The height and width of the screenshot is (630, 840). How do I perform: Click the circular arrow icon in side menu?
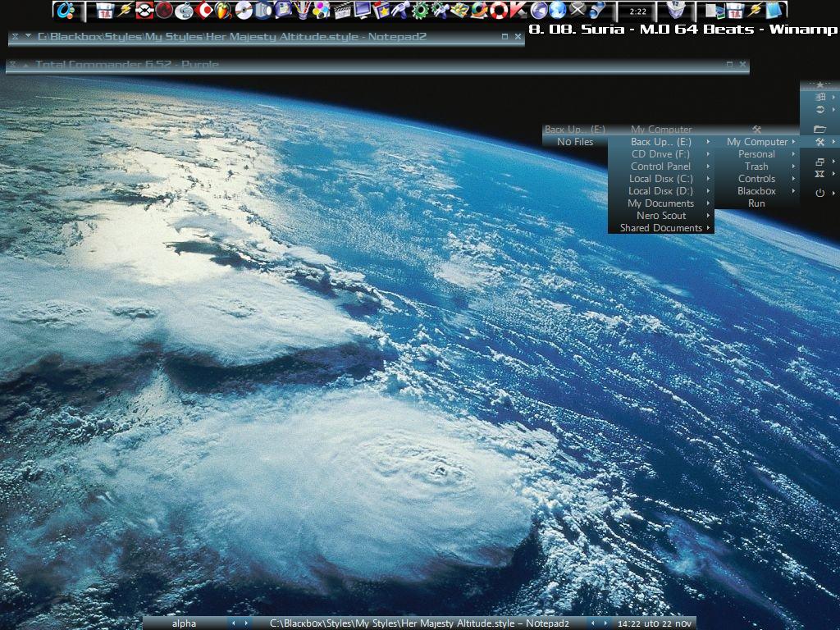click(x=819, y=109)
